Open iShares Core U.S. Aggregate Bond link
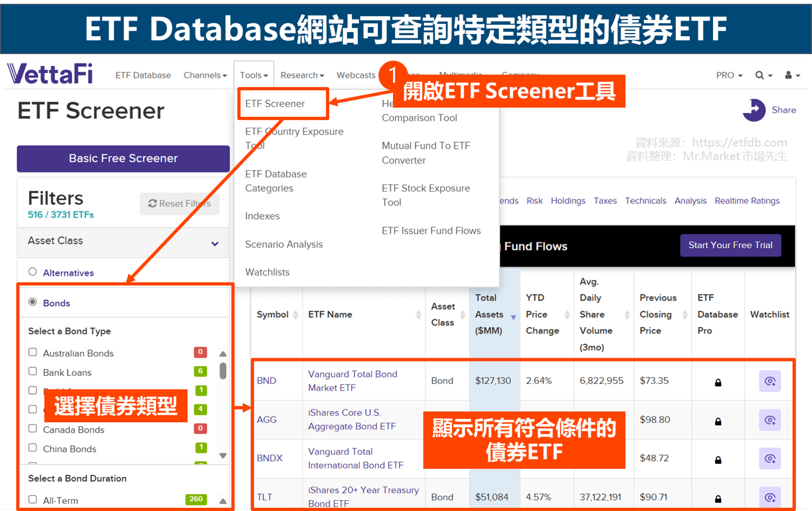Screen dimensions: 812x511 coord(352,420)
